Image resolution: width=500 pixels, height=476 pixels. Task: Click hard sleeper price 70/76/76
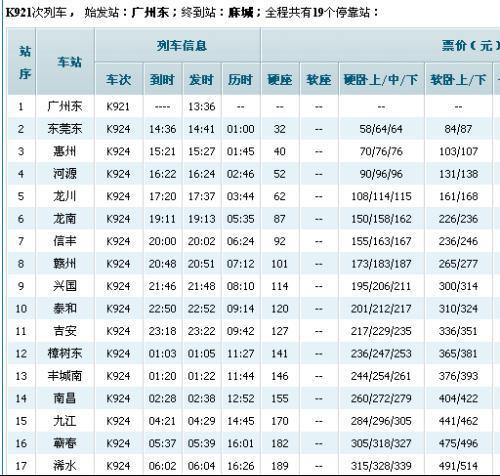(x=381, y=151)
